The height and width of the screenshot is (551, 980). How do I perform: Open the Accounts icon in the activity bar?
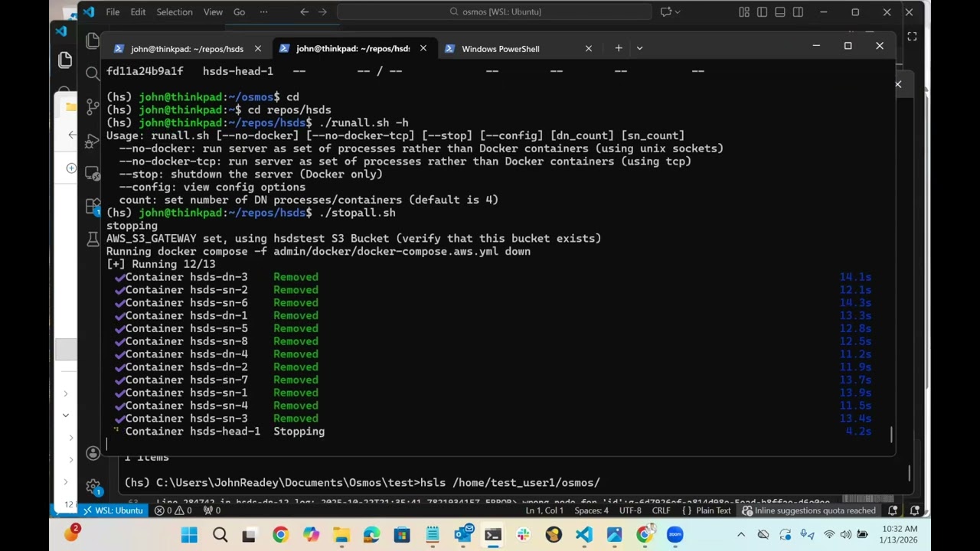click(x=93, y=453)
